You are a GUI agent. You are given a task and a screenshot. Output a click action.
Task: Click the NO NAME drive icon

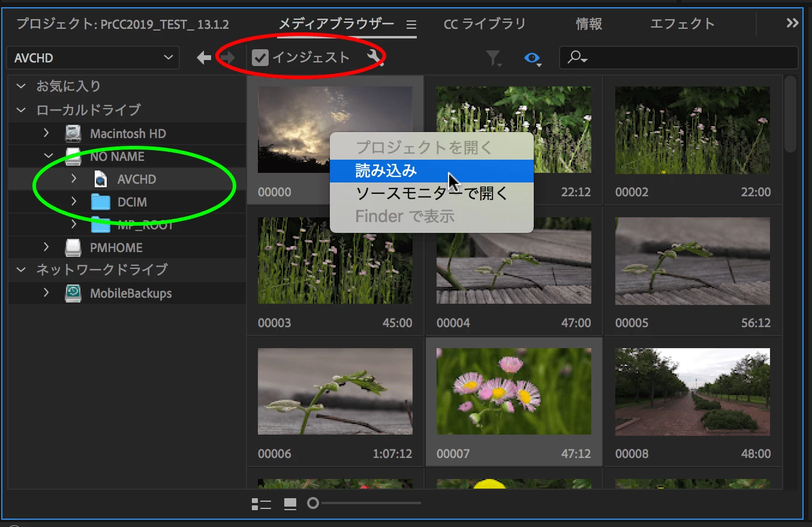click(73, 157)
